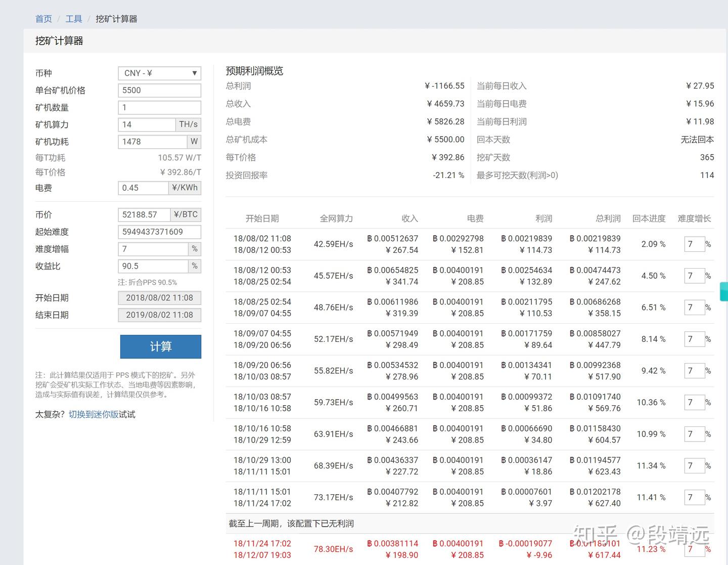728x565 pixels.
Task: Open the 开始日期 date field in the form
Action: [159, 298]
